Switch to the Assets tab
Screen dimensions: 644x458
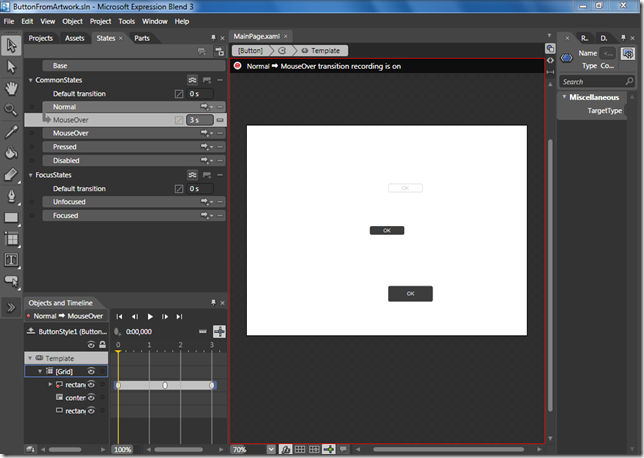click(x=74, y=38)
